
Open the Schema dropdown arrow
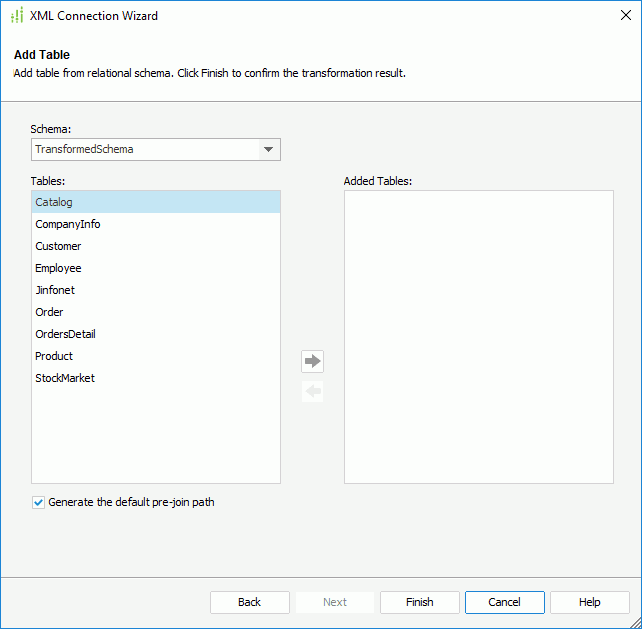(x=269, y=149)
